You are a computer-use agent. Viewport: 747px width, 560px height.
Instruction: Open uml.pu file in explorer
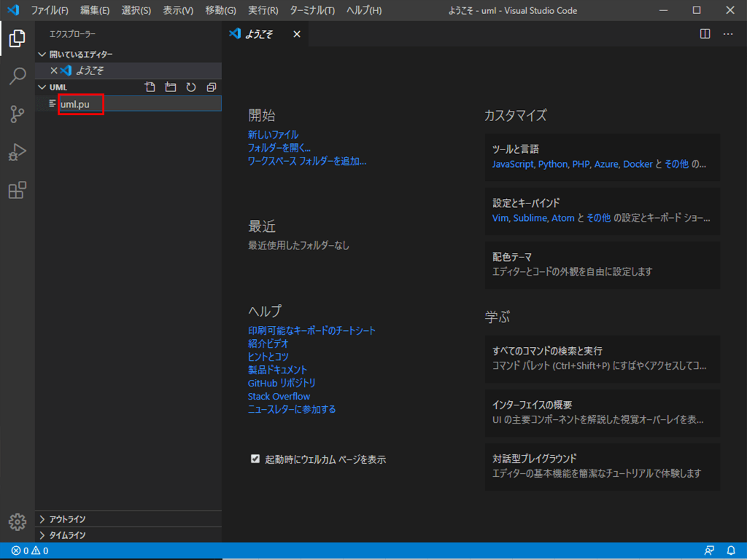tap(75, 104)
